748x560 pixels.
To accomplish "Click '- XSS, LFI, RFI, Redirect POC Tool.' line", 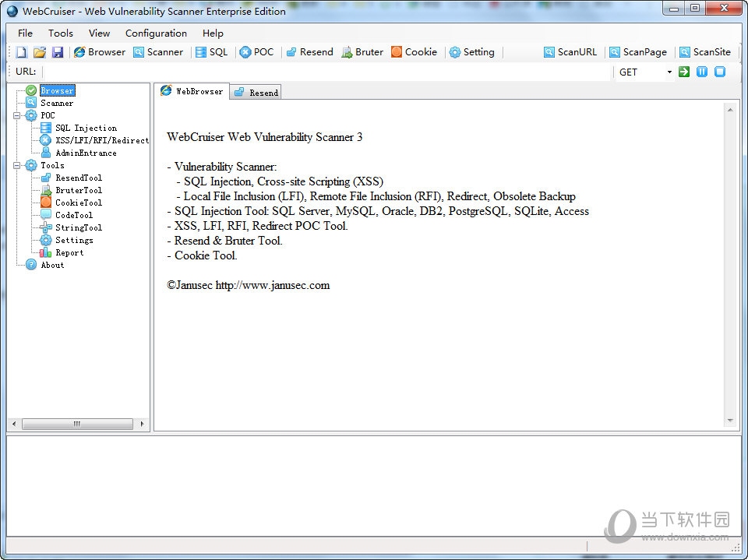I will pos(257,226).
